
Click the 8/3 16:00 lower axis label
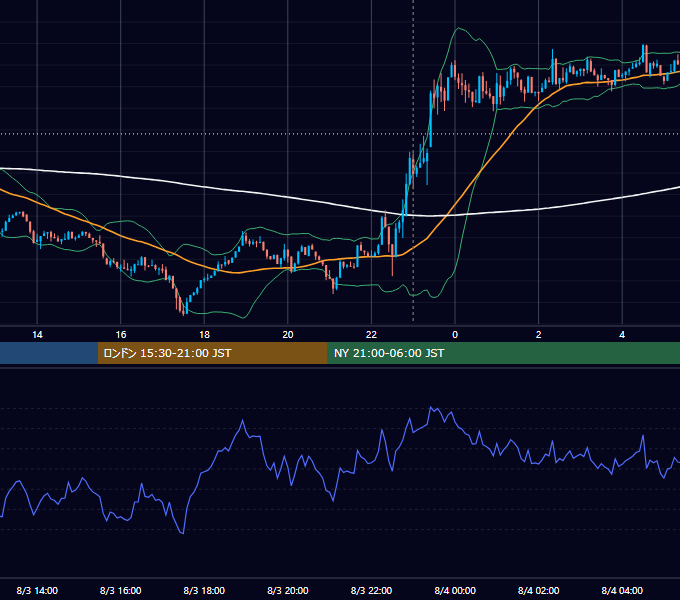[x=121, y=590]
